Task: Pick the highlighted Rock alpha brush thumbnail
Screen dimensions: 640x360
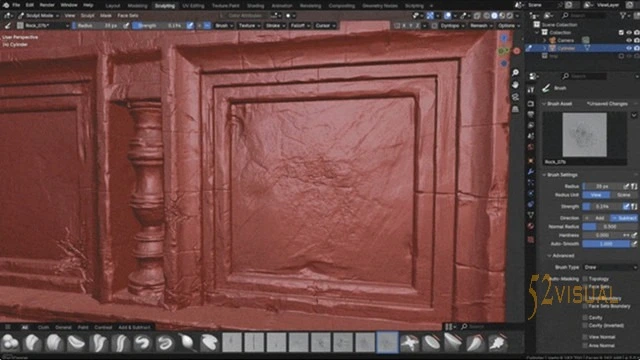Action: pos(387,342)
